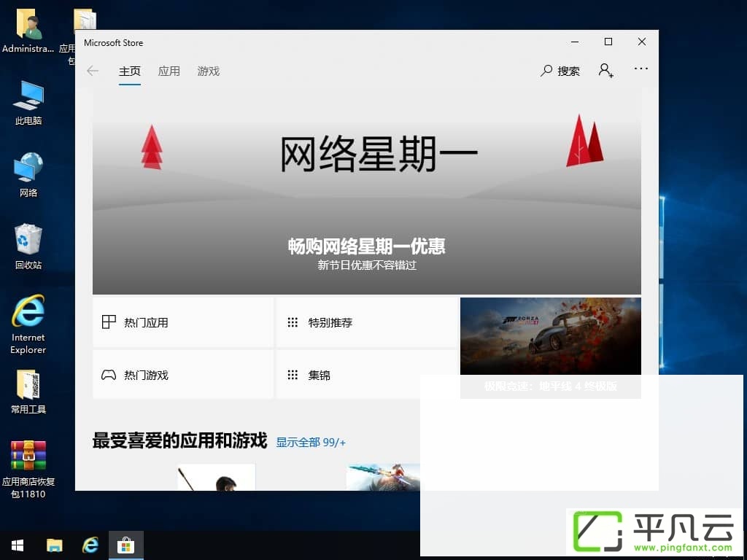
Task: Open the three-dot more options menu
Action: (640, 69)
